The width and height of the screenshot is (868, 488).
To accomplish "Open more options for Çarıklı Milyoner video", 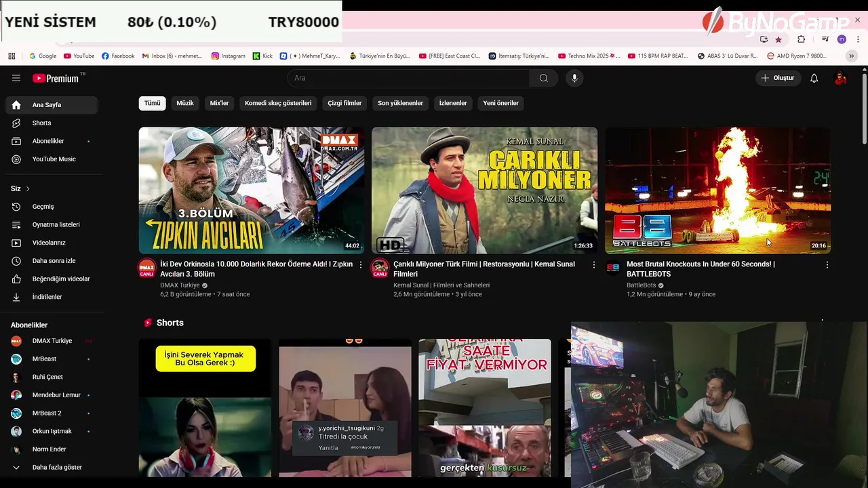I will [594, 265].
